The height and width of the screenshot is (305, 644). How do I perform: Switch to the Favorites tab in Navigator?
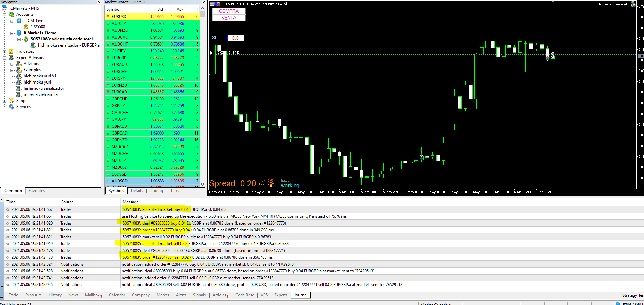click(37, 191)
